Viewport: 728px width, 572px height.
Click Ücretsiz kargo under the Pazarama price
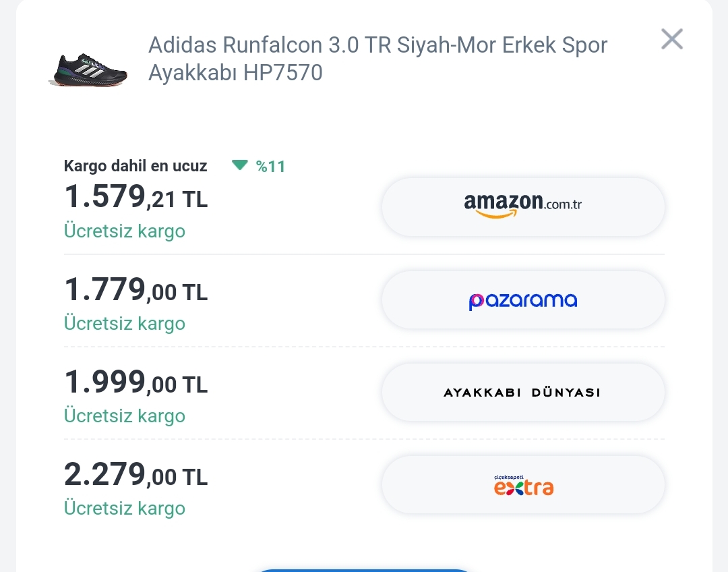click(124, 323)
